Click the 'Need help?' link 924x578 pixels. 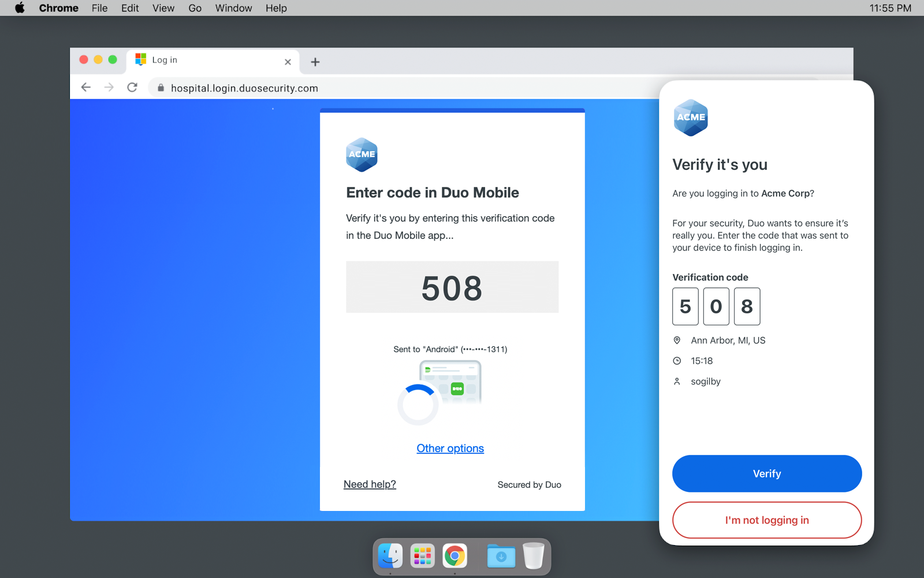click(x=370, y=484)
